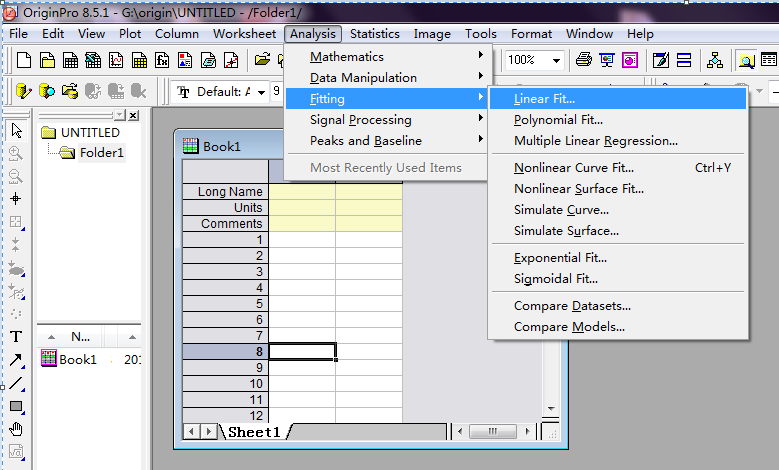Create a new project with blank page icon

coord(24,60)
